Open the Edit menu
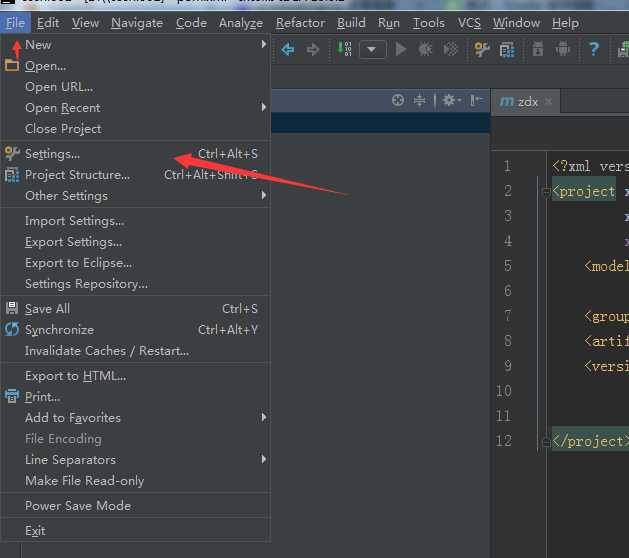Image resolution: width=629 pixels, height=558 pixels. [48, 23]
